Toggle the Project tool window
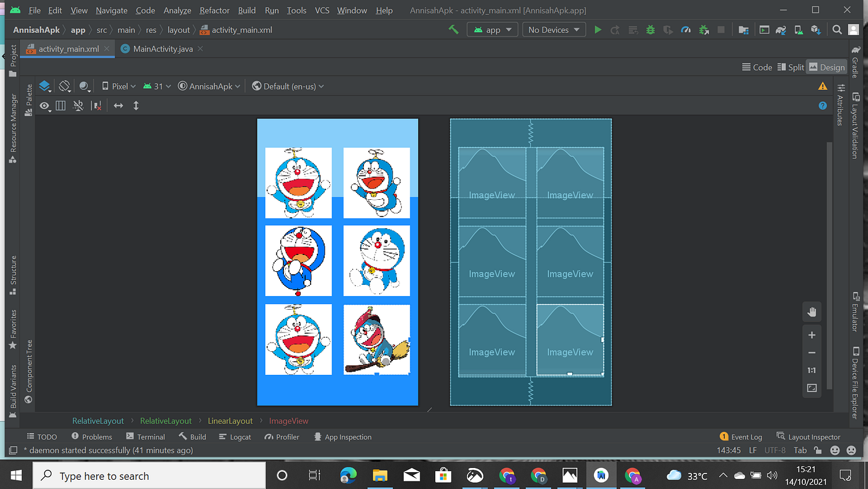 (x=12, y=61)
